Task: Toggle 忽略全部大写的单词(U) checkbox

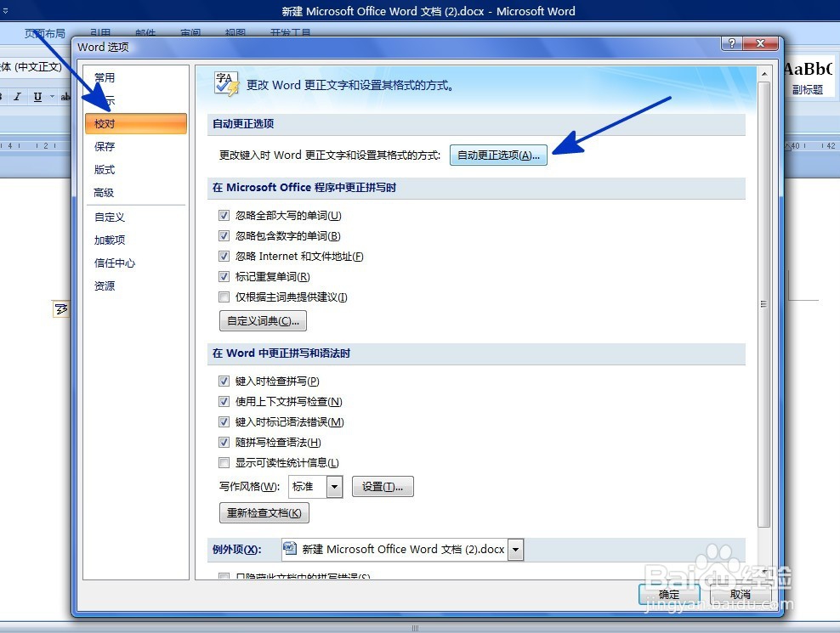Action: tap(224, 216)
